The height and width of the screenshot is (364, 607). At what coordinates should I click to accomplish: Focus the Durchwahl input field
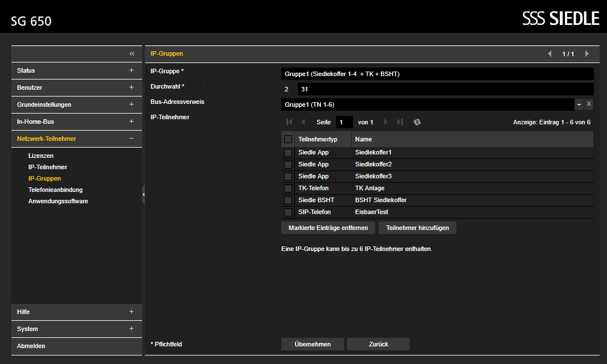(x=445, y=89)
